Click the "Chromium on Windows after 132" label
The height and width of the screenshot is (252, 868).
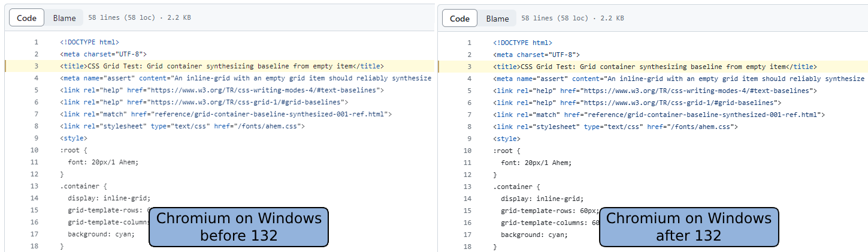point(689,226)
